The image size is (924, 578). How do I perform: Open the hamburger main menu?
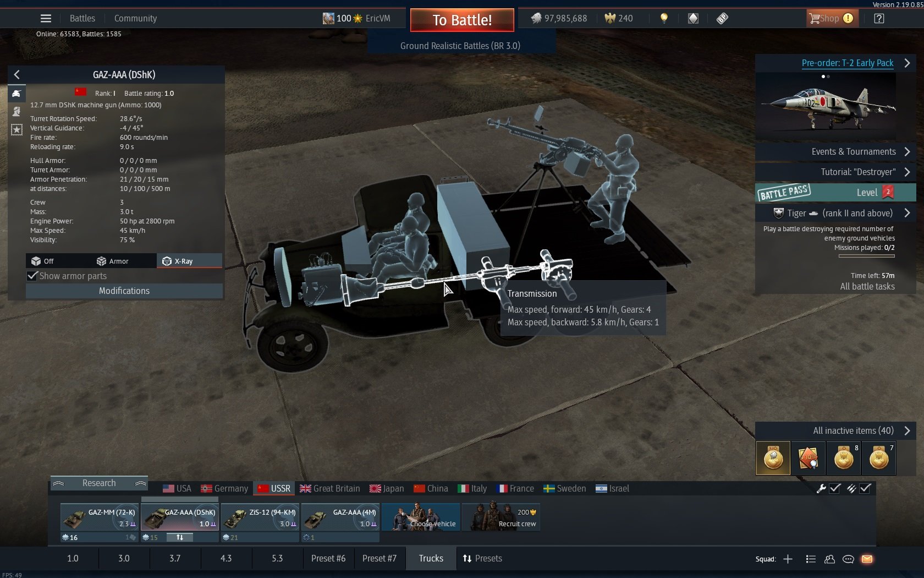pyautogui.click(x=46, y=18)
